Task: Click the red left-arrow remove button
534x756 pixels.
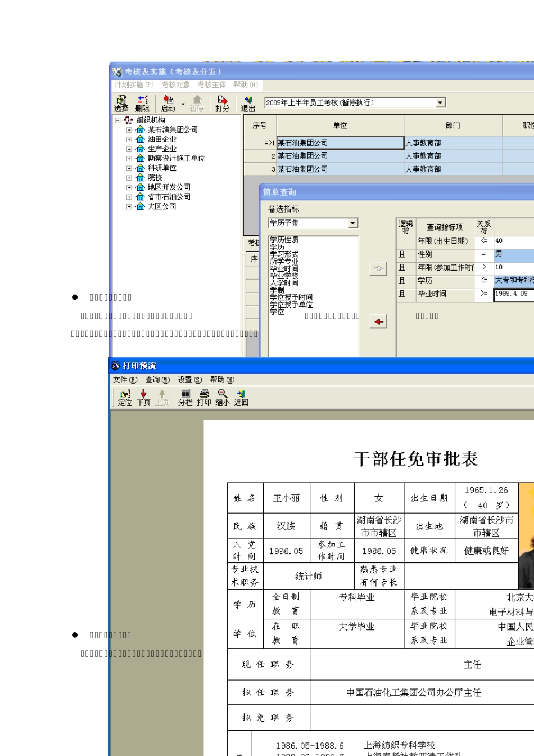Action: tap(378, 321)
